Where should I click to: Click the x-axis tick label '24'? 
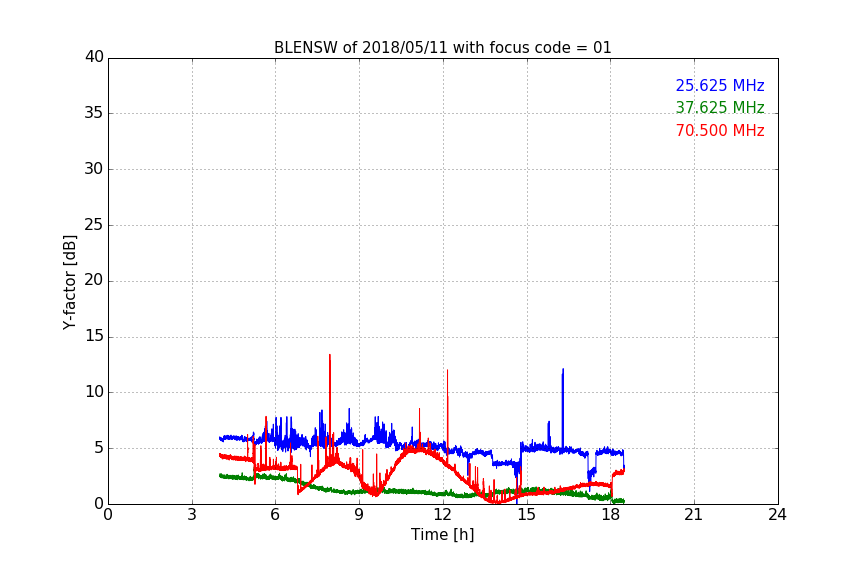[x=777, y=515]
